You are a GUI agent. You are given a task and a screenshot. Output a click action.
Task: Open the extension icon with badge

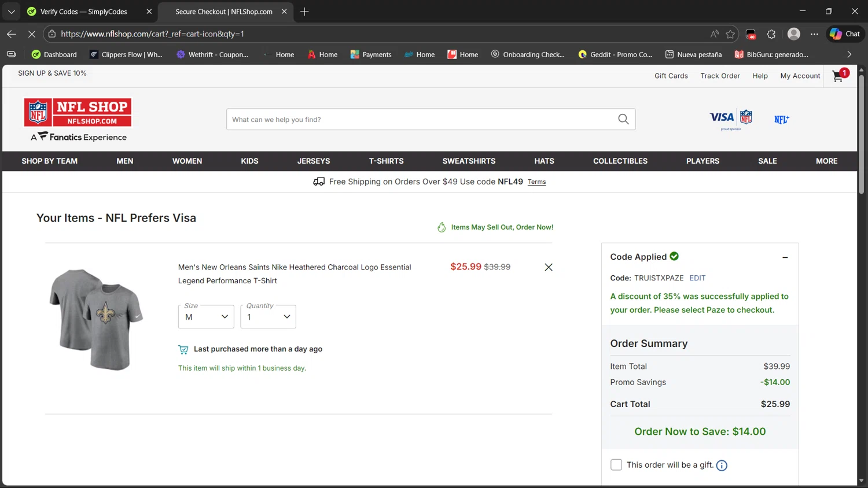point(751,34)
